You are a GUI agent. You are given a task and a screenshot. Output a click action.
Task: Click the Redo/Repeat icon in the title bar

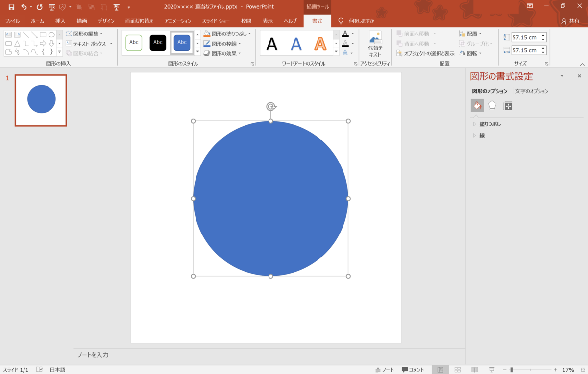click(40, 7)
